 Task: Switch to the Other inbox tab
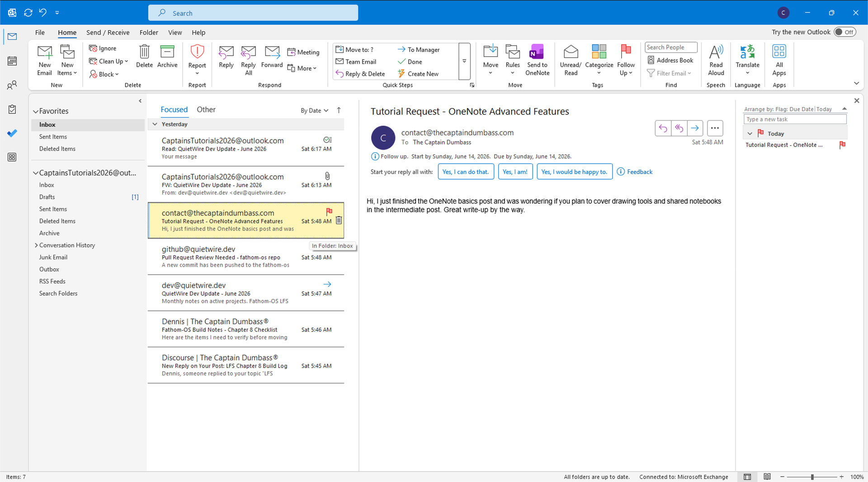pos(206,109)
